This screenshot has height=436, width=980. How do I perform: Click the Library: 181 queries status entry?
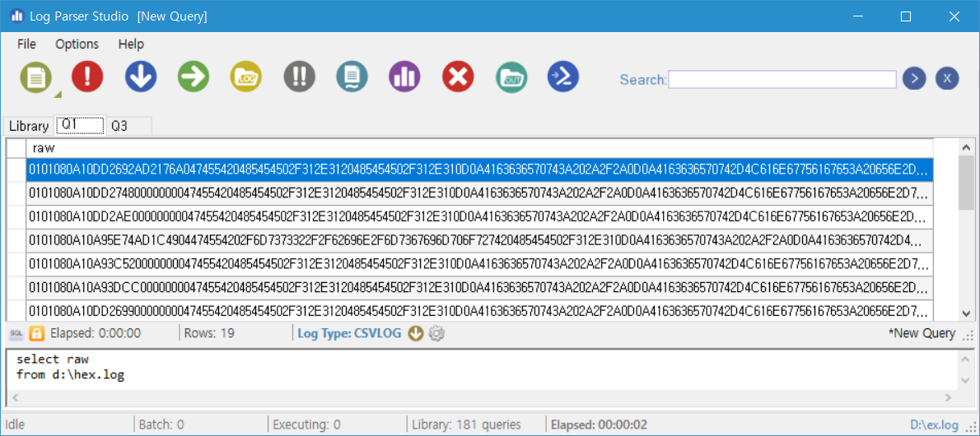pyautogui.click(x=466, y=424)
